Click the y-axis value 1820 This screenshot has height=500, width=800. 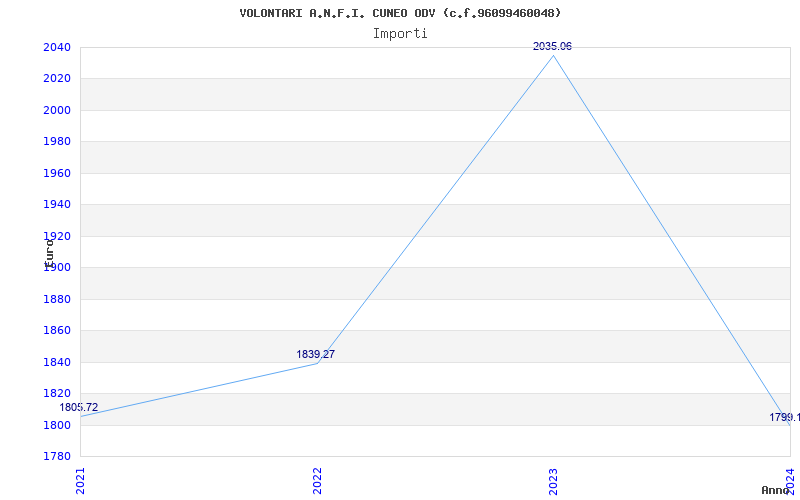coord(57,393)
